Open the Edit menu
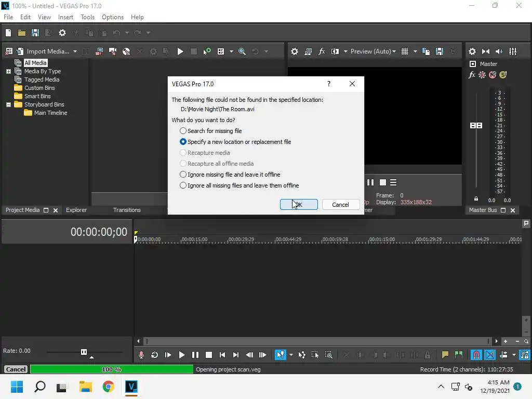The height and width of the screenshot is (399, 532). pos(25,17)
